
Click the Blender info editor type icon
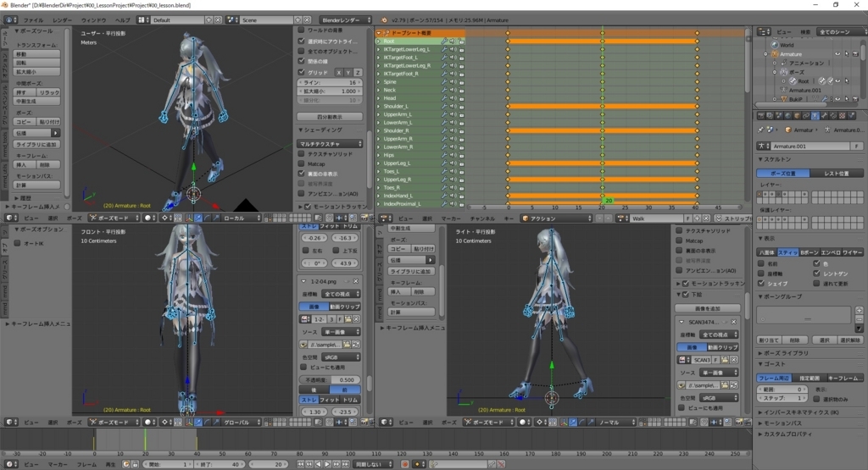(x=8, y=19)
